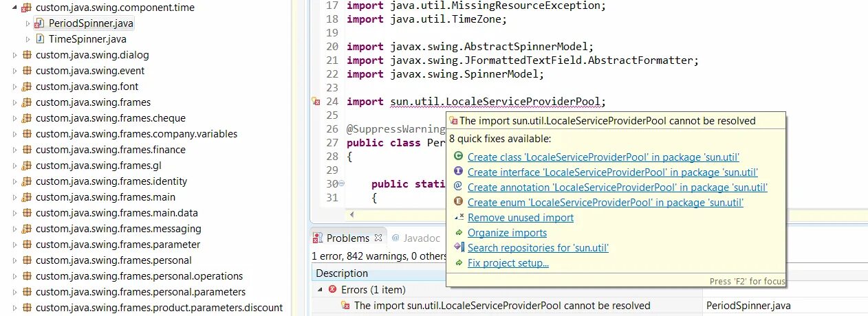Click the sun.util.LocaleServiceProviderPool import line
The height and width of the screenshot is (316, 868).
click(476, 102)
